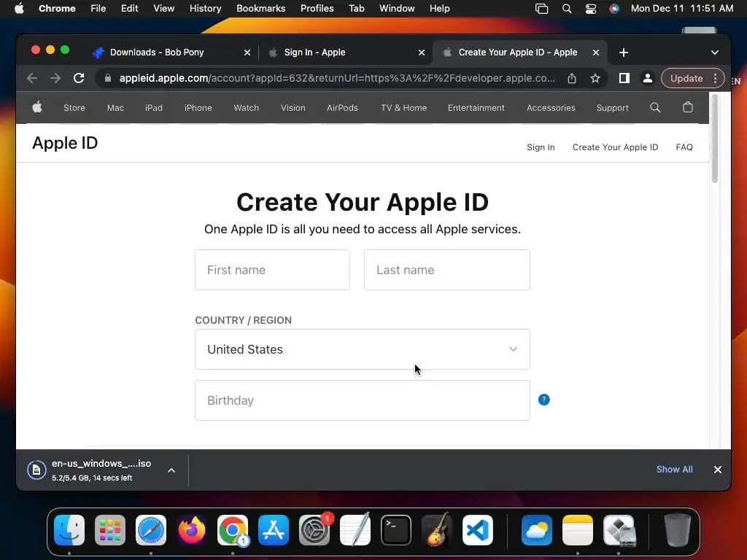Click the FAQ link
This screenshot has height=560, width=747.
coord(684,147)
